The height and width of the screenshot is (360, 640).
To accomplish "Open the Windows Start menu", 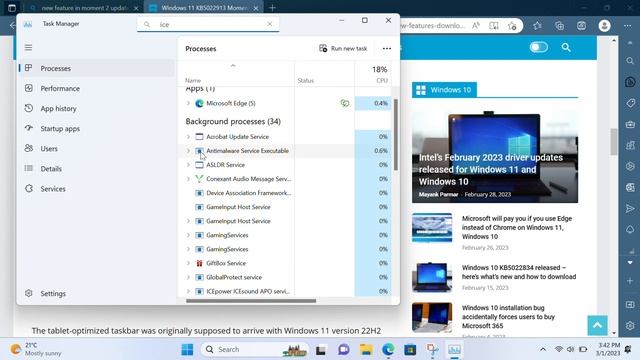I will 187,349.
